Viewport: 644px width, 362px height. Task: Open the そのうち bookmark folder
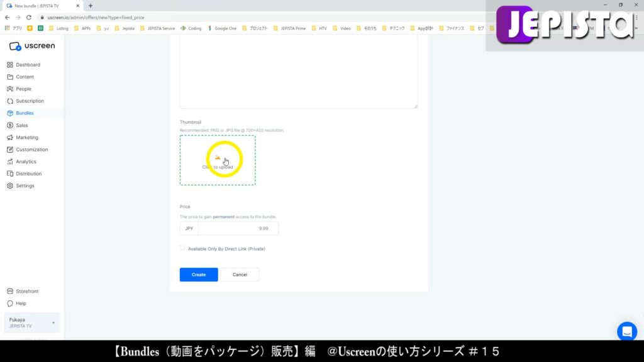click(x=367, y=28)
